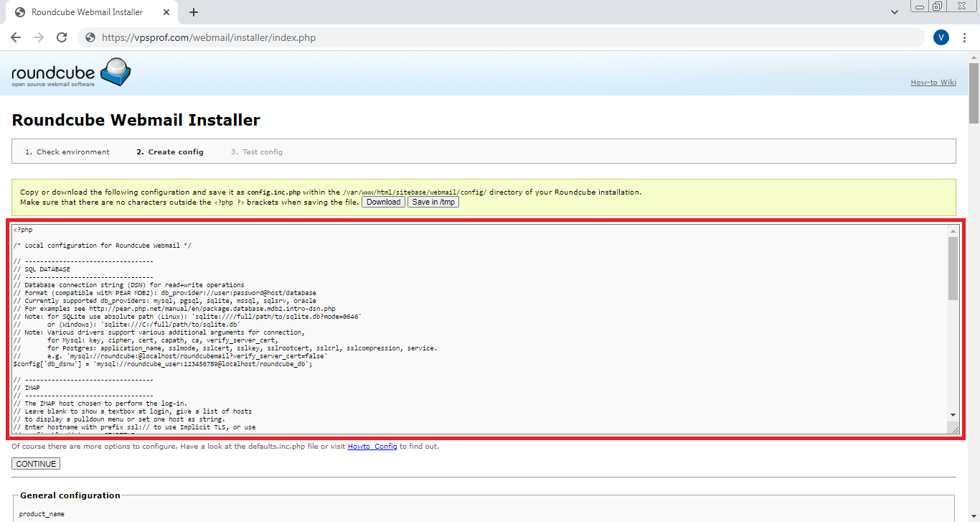Select the Roundcube Webmail Installer tab
The image size is (980, 522).
click(93, 12)
